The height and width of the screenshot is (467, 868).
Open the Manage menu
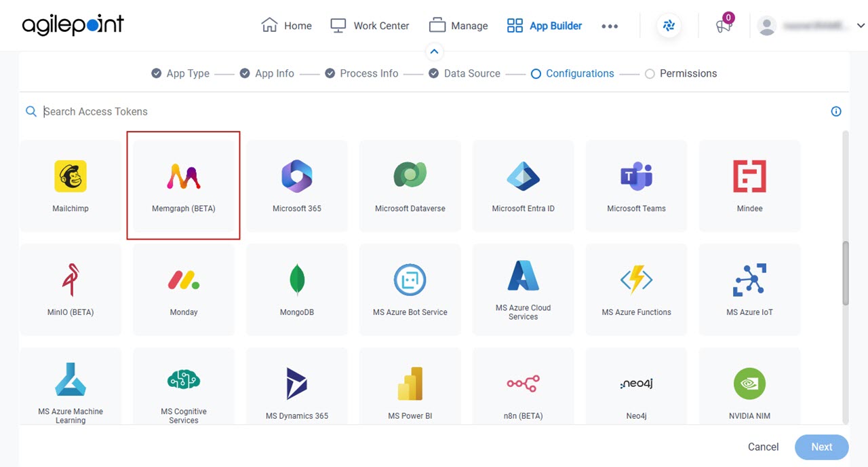coord(458,26)
